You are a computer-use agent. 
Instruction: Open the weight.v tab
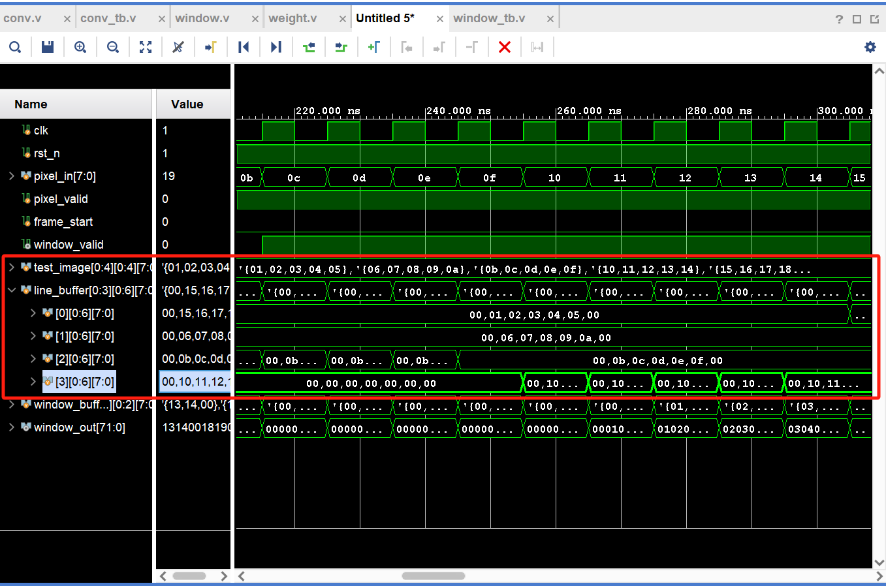pos(293,18)
